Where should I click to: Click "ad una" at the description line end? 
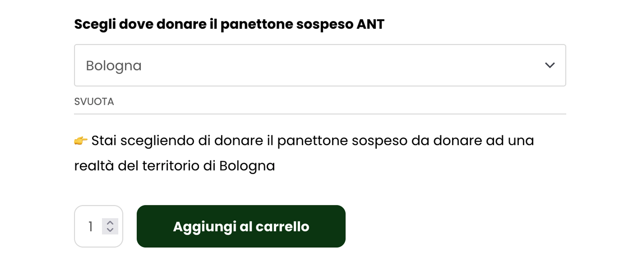click(x=510, y=141)
